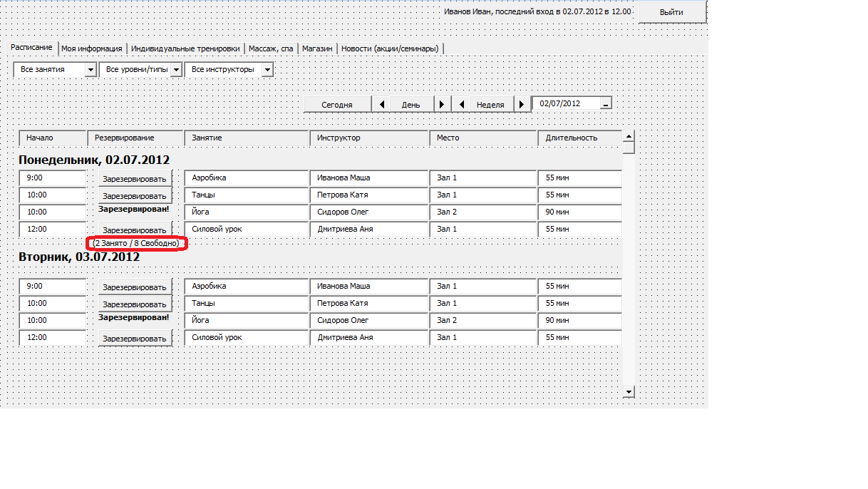868x489 pixels.
Task: Expand the 'Все инструкторы' dropdown
Action: (x=267, y=70)
